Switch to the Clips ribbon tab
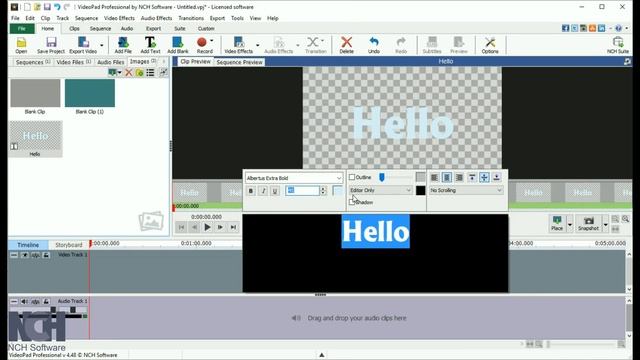Viewport: 640px width, 360px height. [74, 29]
